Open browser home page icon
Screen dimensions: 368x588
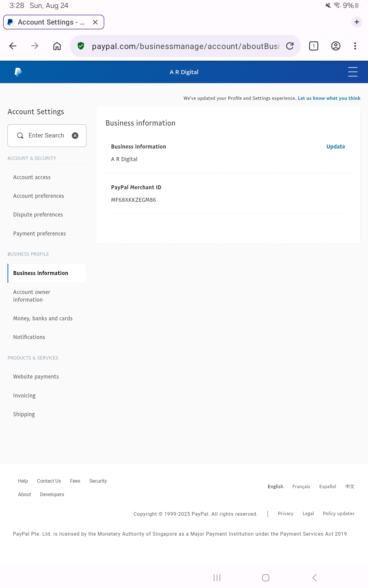(x=57, y=46)
